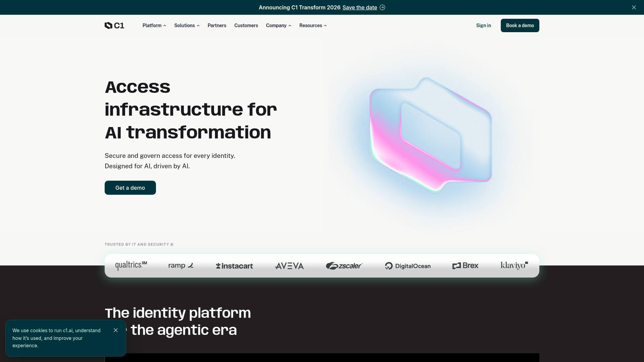Click the DigitalOcean logo
Screen dimensions: 644x362
coord(408,266)
